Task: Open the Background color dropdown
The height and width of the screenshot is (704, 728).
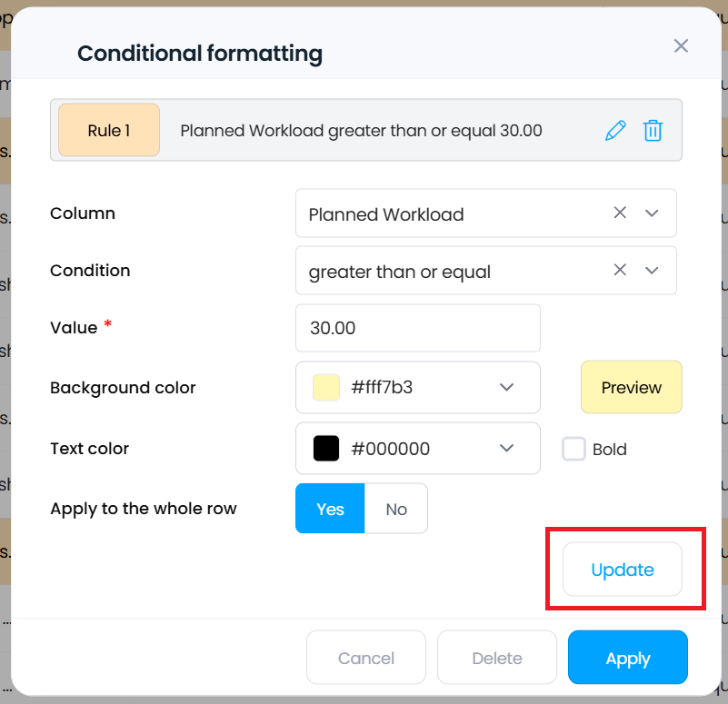Action: click(x=507, y=388)
